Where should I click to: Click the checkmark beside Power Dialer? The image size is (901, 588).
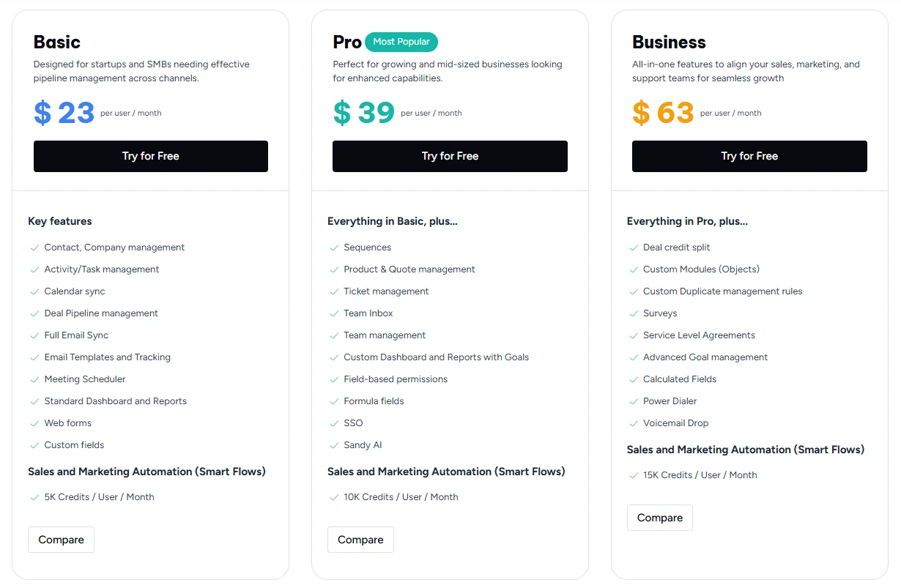click(x=634, y=401)
